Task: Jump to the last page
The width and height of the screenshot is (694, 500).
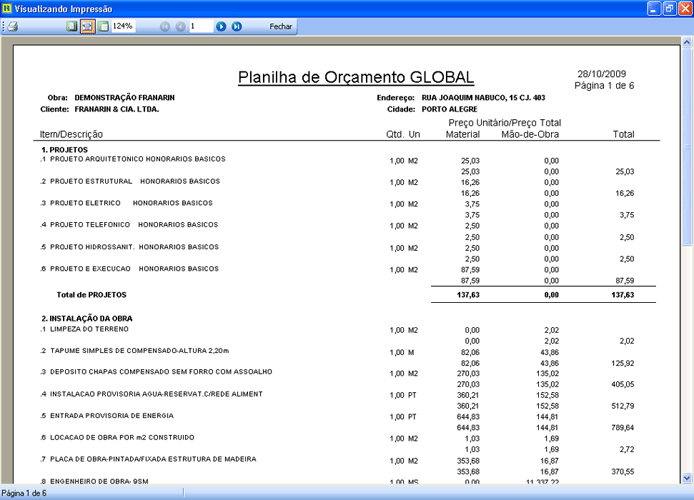Action: pyautogui.click(x=237, y=27)
